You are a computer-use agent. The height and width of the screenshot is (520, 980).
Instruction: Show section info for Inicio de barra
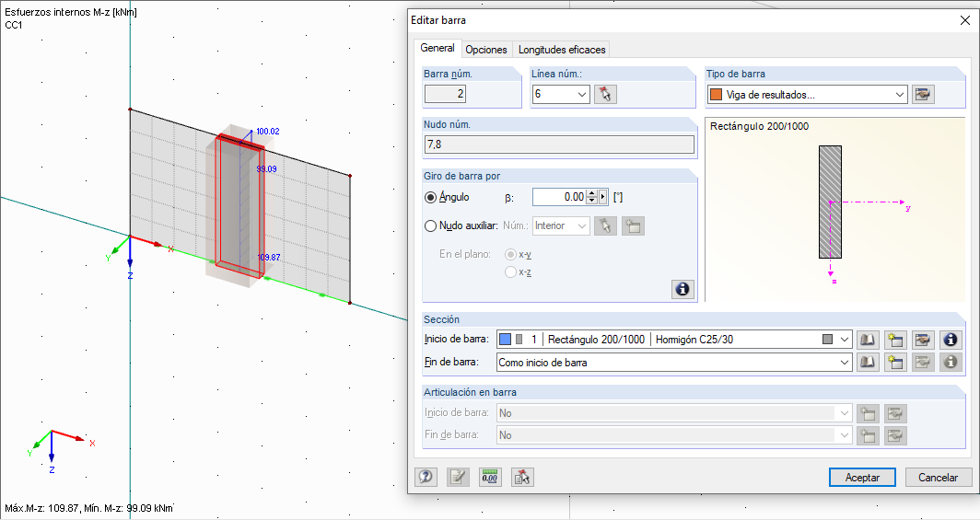point(951,340)
